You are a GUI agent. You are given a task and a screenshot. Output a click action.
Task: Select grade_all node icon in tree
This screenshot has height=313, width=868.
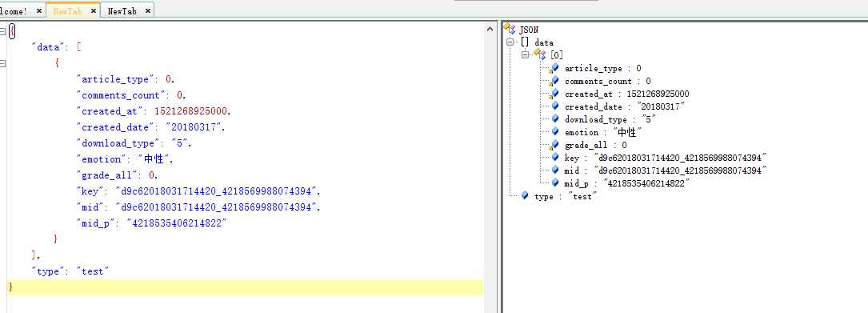tap(554, 145)
